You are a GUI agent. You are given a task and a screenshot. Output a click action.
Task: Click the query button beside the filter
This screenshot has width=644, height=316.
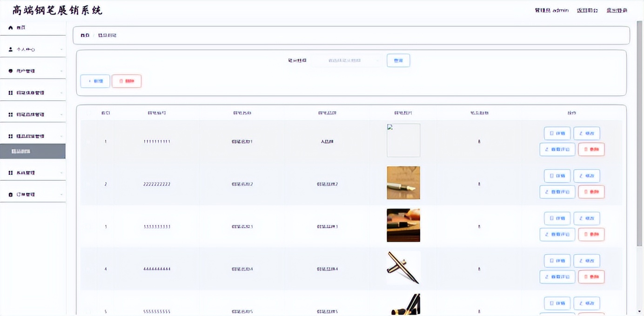pyautogui.click(x=398, y=60)
